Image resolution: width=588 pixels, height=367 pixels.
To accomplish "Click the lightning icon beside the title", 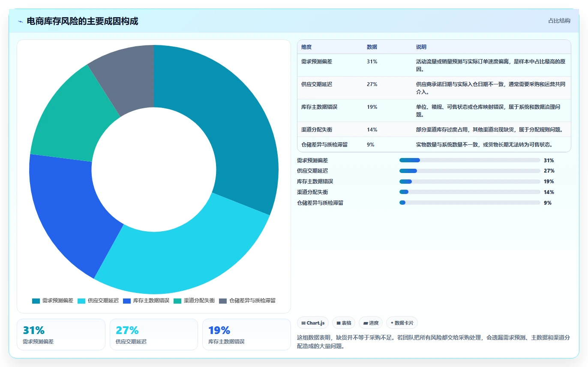I will pyautogui.click(x=21, y=21).
